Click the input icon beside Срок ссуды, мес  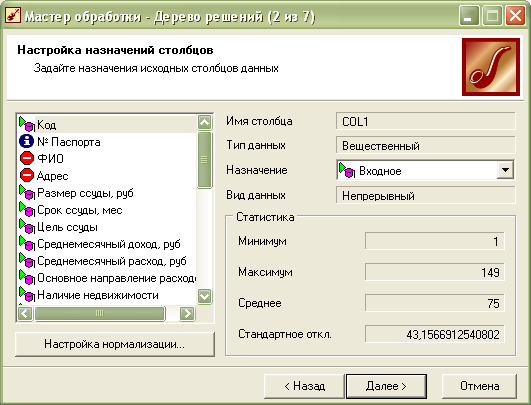coord(27,209)
